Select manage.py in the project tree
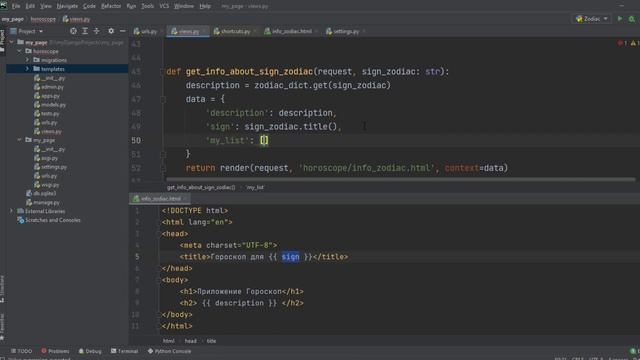Screen dimensions: 640x360 (x=43, y=202)
